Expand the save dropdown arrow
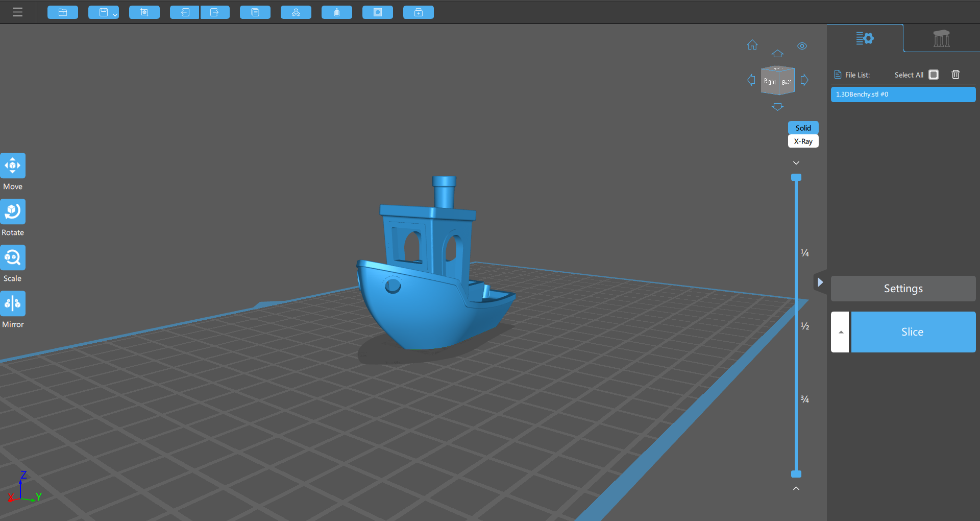This screenshot has height=521, width=980. point(115,15)
